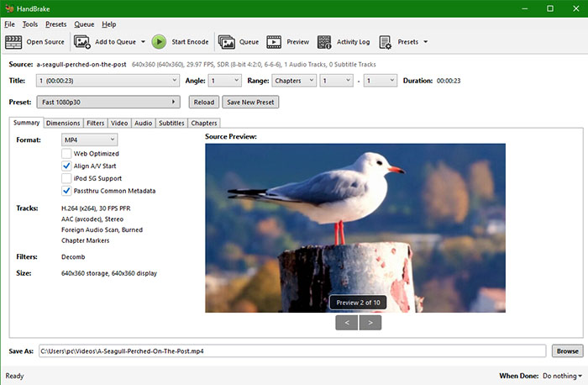Screen dimensions: 588x385
Task: Click the Add to Queue picture icon
Action: pyautogui.click(x=82, y=42)
